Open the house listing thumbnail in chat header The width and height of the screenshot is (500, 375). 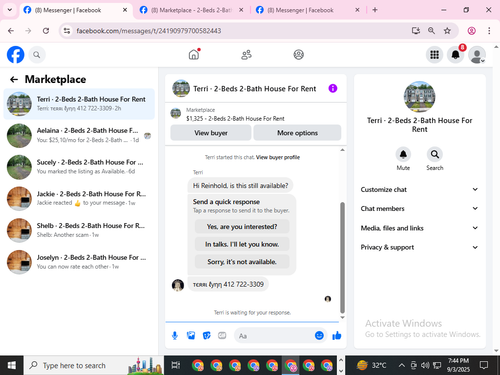pyautogui.click(x=181, y=88)
